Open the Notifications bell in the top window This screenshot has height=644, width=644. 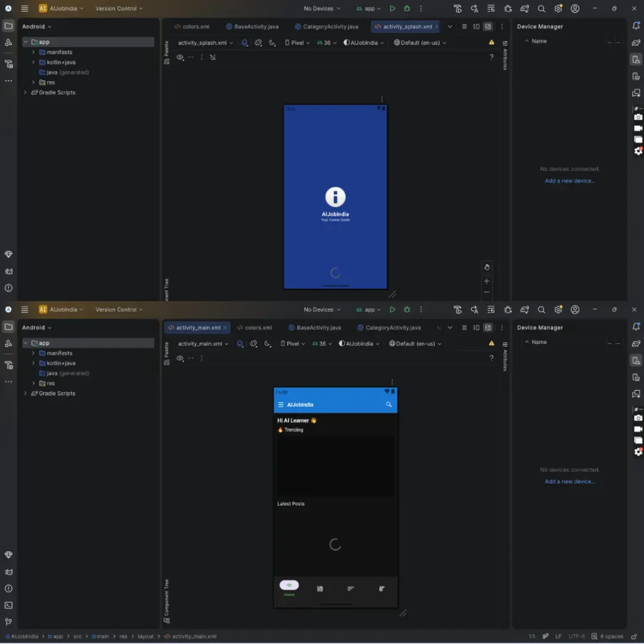[x=636, y=26]
